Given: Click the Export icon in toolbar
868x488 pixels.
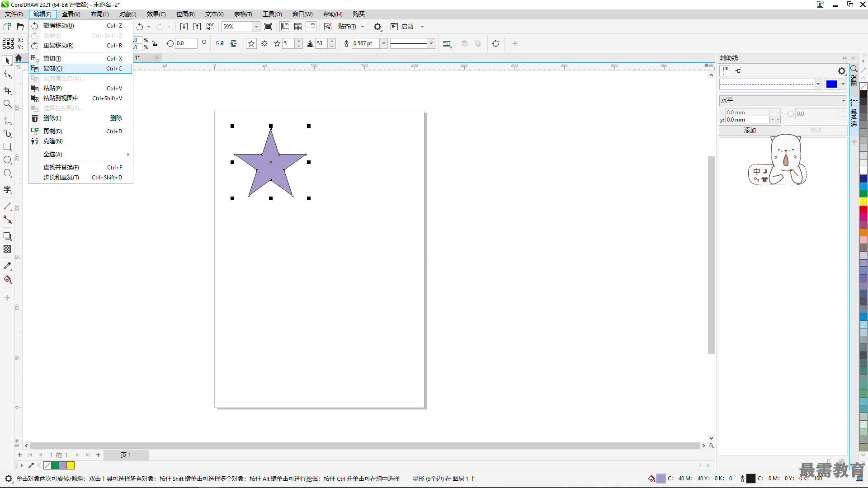Looking at the screenshot, I should tap(197, 27).
